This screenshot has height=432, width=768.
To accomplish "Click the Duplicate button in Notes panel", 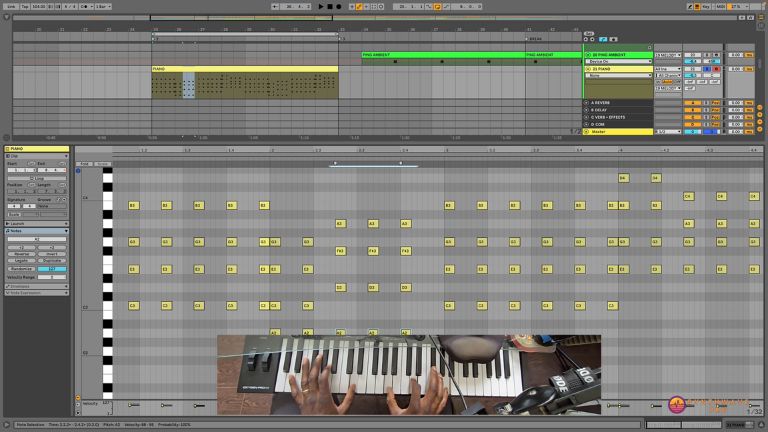I will coord(52,261).
